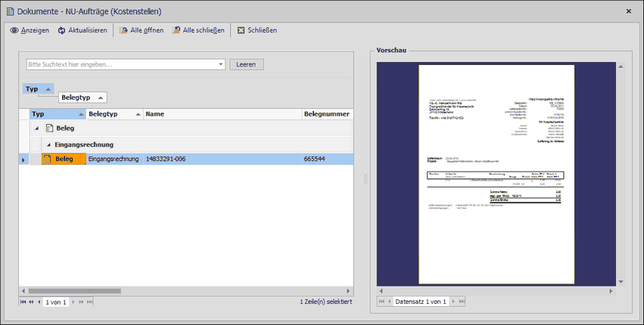Collapse the Beleg group row

click(38, 128)
